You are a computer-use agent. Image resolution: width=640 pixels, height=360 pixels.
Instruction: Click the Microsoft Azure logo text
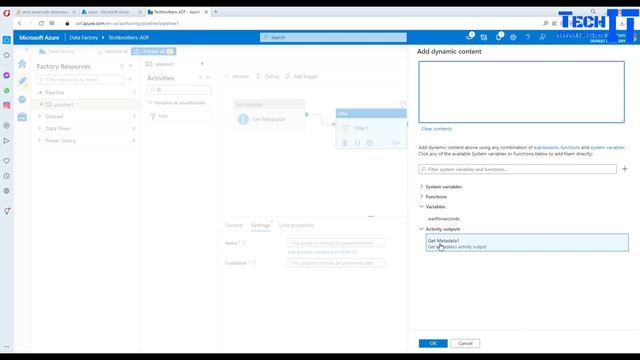39,38
